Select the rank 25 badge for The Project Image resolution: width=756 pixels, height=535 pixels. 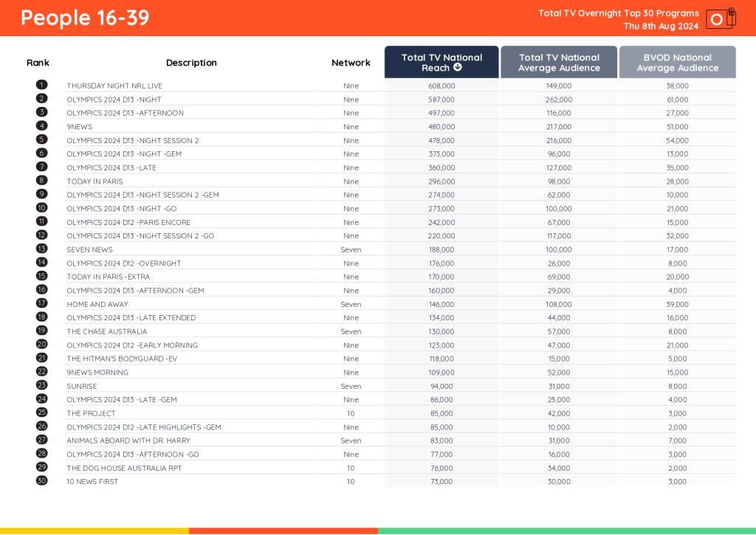(42, 413)
